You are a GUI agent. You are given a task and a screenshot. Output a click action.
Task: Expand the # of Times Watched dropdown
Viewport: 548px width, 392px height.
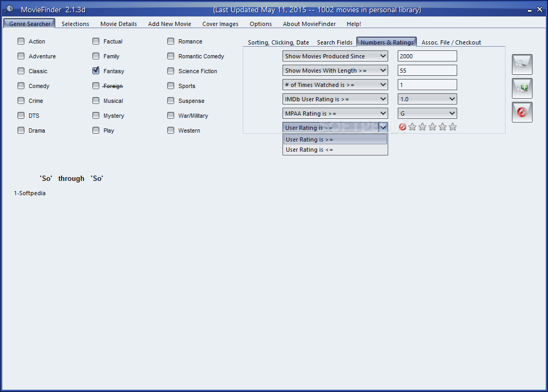(x=335, y=84)
